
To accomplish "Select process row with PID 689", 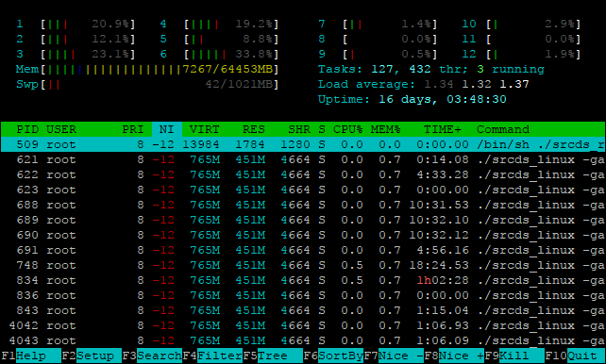I will 303,220.
